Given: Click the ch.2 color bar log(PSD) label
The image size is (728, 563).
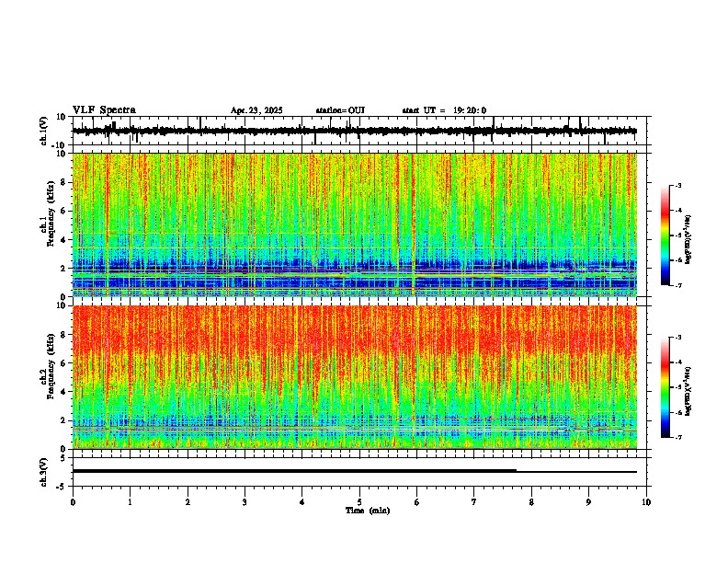Looking at the screenshot, I should click(688, 391).
